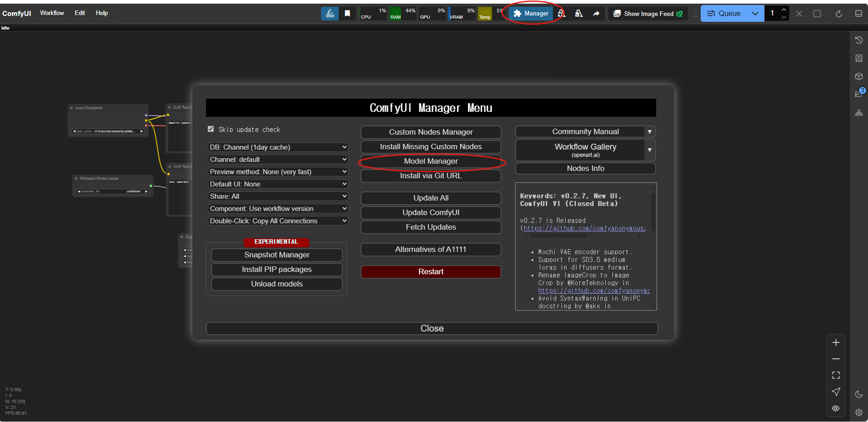Uncheck Skip update check checkbox
This screenshot has height=422, width=868.
point(211,129)
